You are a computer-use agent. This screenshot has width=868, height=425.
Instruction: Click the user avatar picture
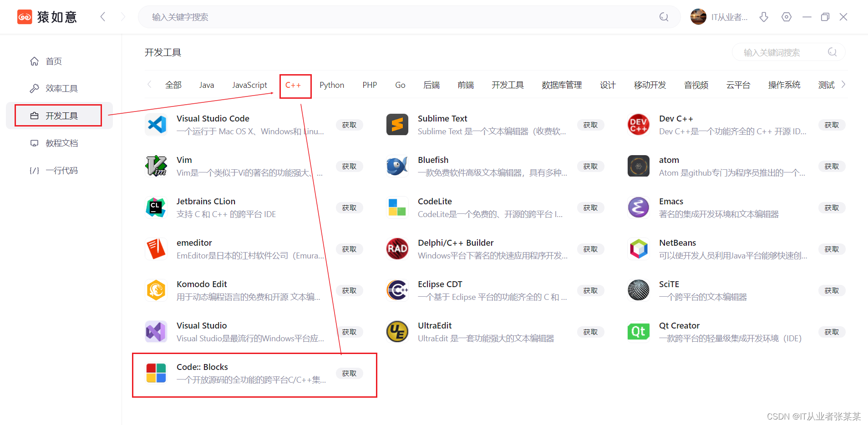coord(698,17)
